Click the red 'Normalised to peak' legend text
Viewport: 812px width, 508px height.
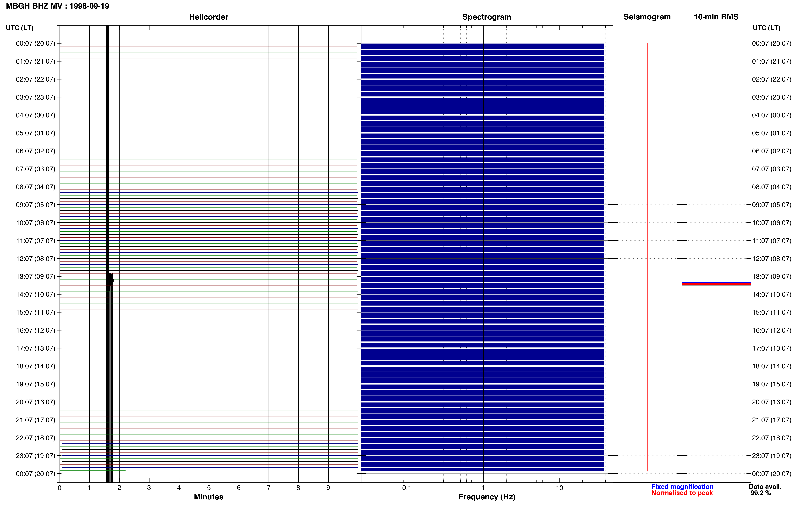(x=682, y=493)
